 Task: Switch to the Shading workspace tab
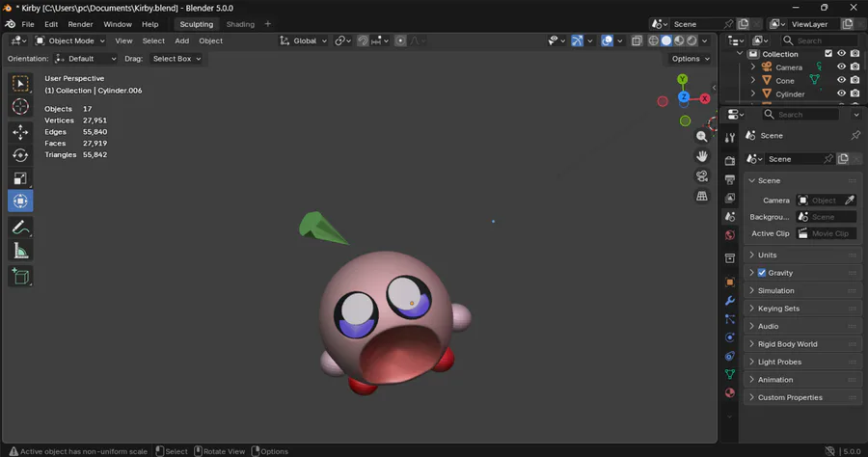click(x=240, y=24)
